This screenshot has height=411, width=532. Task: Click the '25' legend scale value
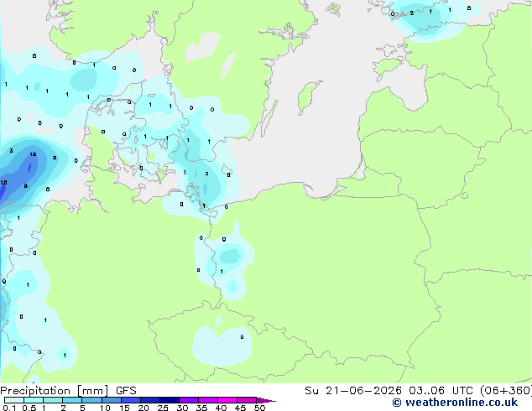(x=163, y=408)
